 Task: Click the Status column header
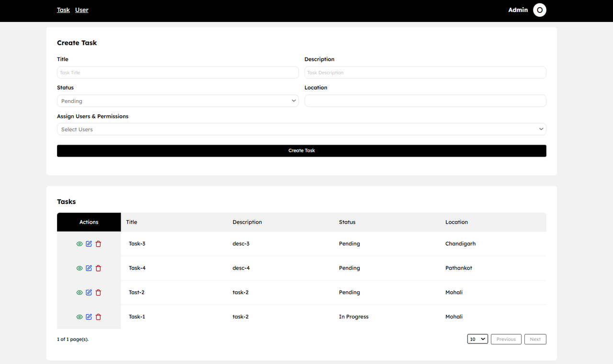coord(347,222)
